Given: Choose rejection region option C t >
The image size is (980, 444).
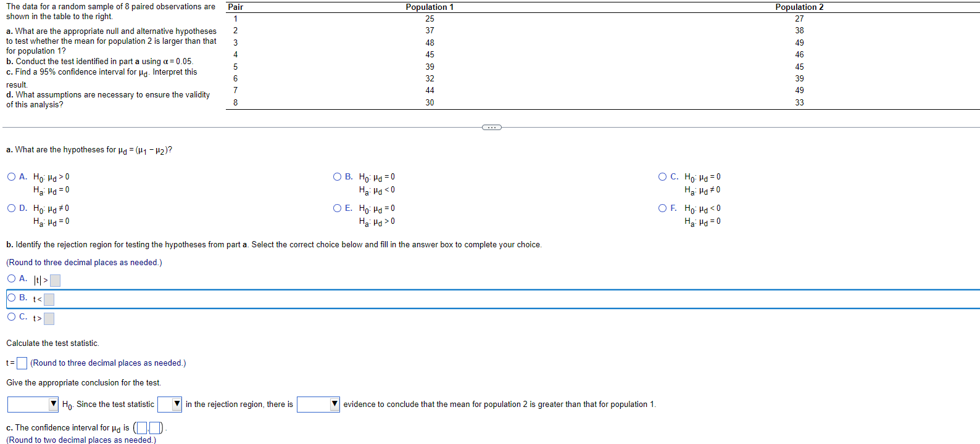Looking at the screenshot, I should pos(12,317).
